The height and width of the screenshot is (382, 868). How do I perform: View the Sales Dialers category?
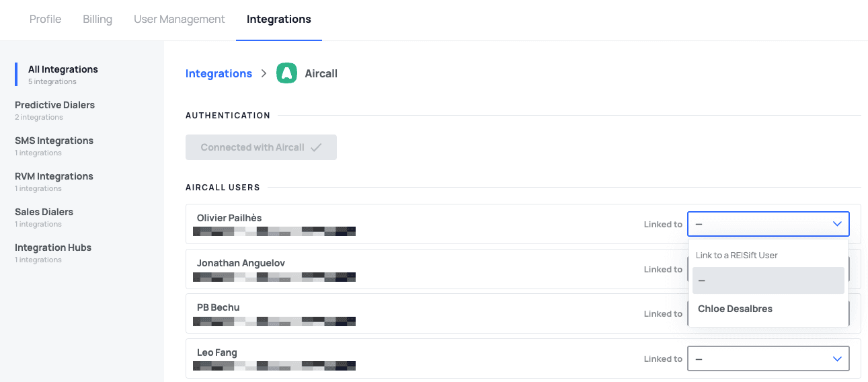(44, 212)
